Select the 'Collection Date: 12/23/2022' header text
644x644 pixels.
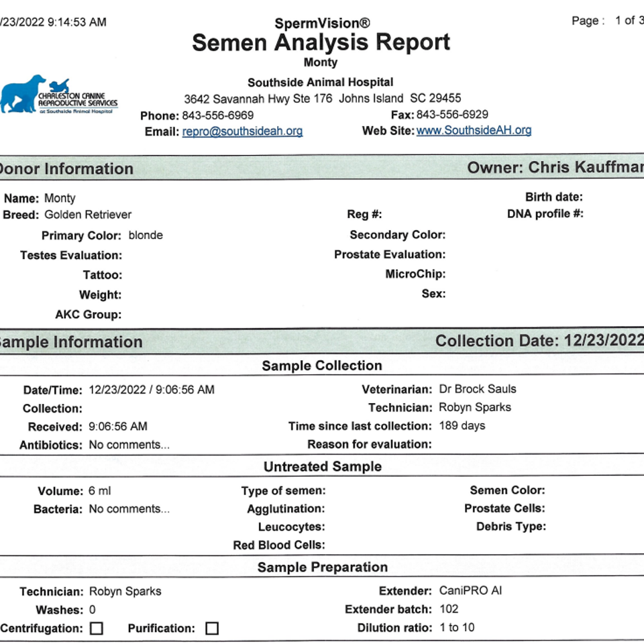point(539,341)
